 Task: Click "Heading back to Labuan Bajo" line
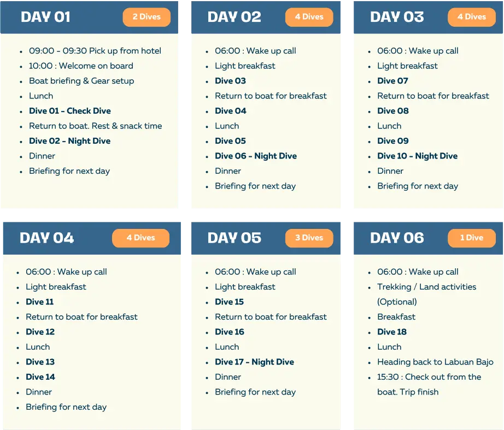coord(435,362)
